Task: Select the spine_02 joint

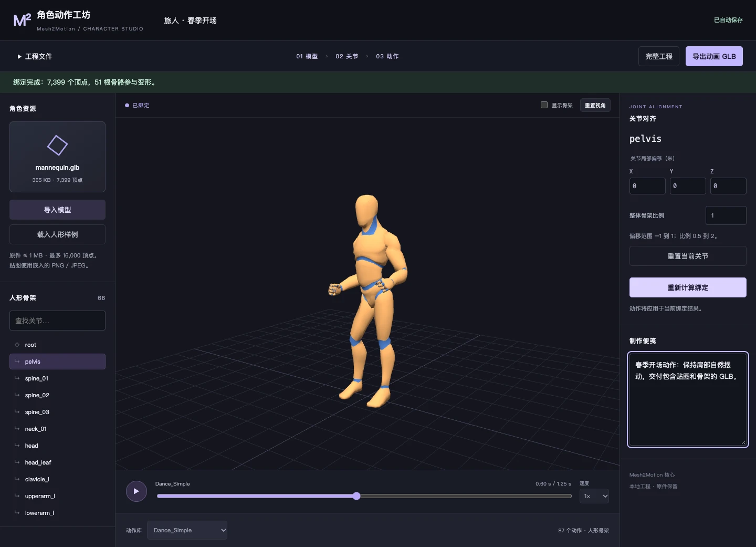Action: point(57,395)
